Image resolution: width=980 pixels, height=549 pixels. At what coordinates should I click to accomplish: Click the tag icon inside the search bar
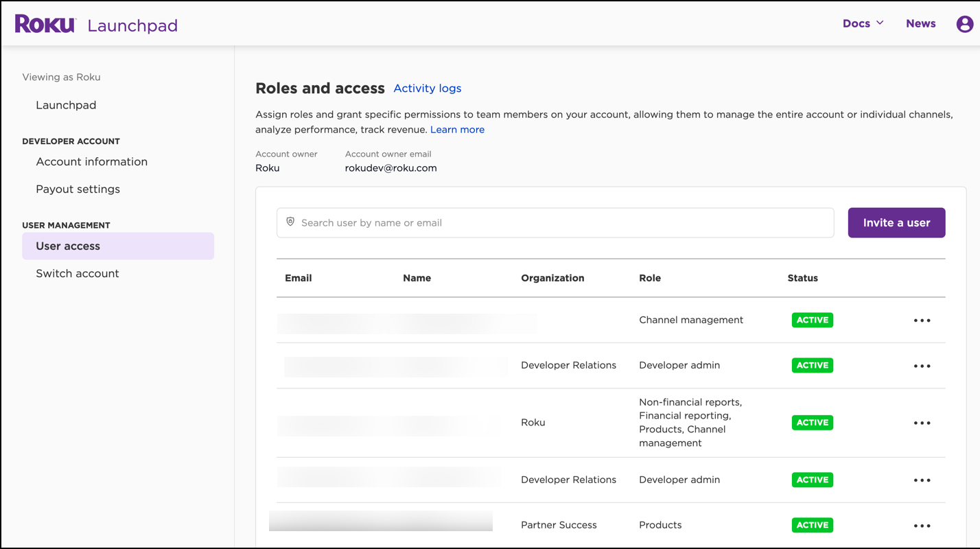coord(290,222)
